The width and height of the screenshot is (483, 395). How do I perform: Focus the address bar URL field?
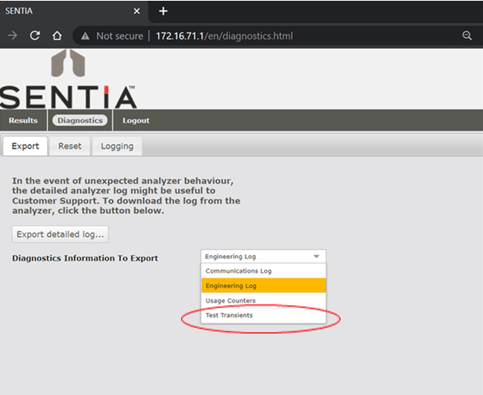click(x=224, y=36)
